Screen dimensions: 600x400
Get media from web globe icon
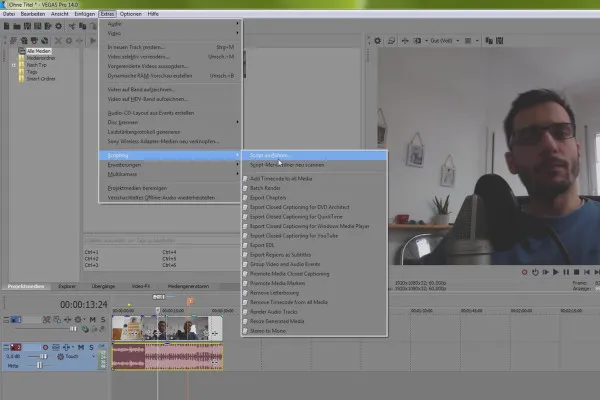coord(45,41)
